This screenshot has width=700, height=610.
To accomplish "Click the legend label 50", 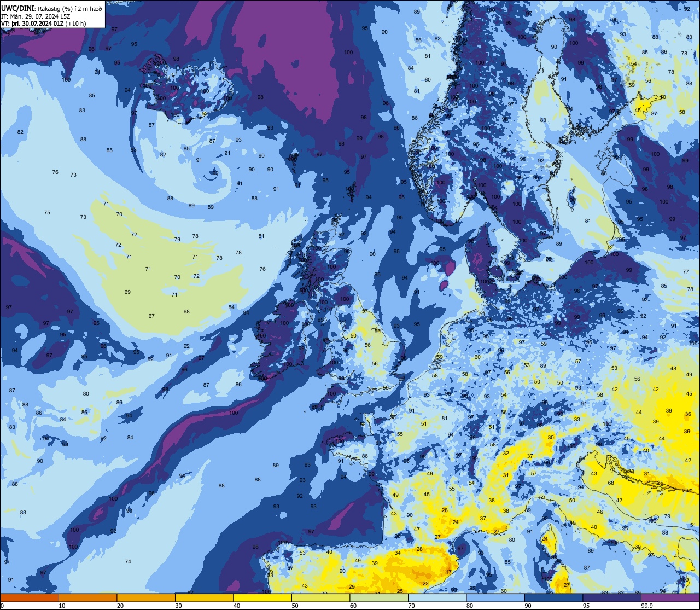I will click(x=295, y=606).
